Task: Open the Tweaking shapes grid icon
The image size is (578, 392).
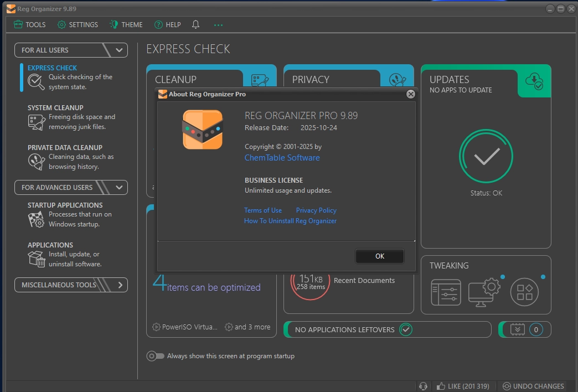Action: tap(524, 291)
